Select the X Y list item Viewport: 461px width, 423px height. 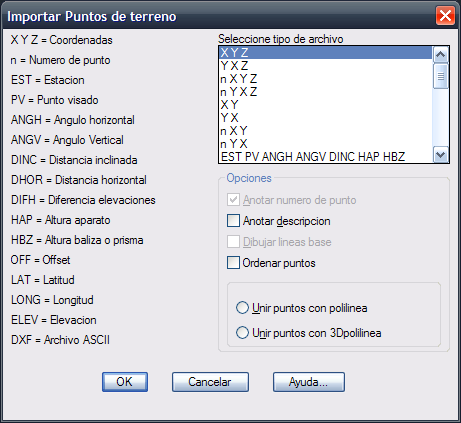326,105
